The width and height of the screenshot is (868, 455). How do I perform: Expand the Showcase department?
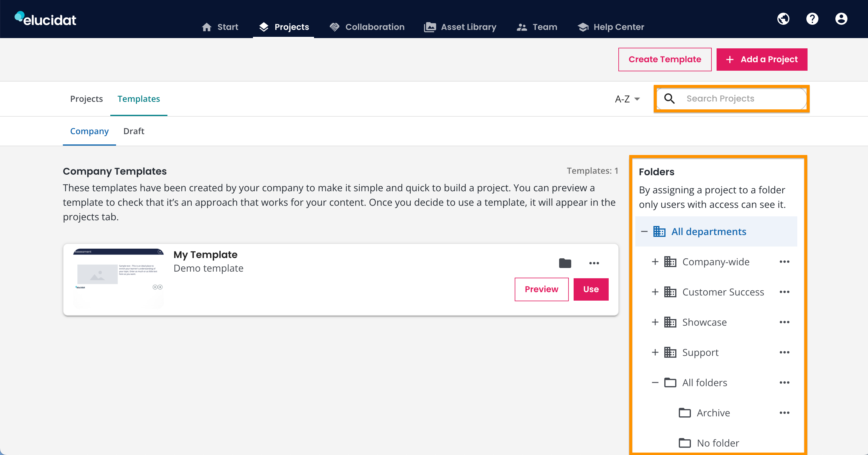pos(655,322)
